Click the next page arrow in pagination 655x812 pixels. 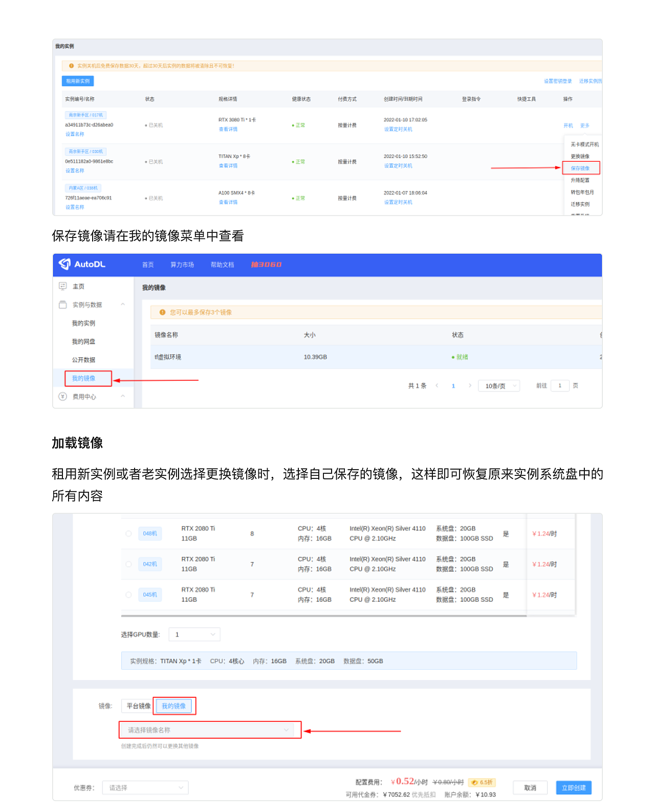click(x=470, y=385)
